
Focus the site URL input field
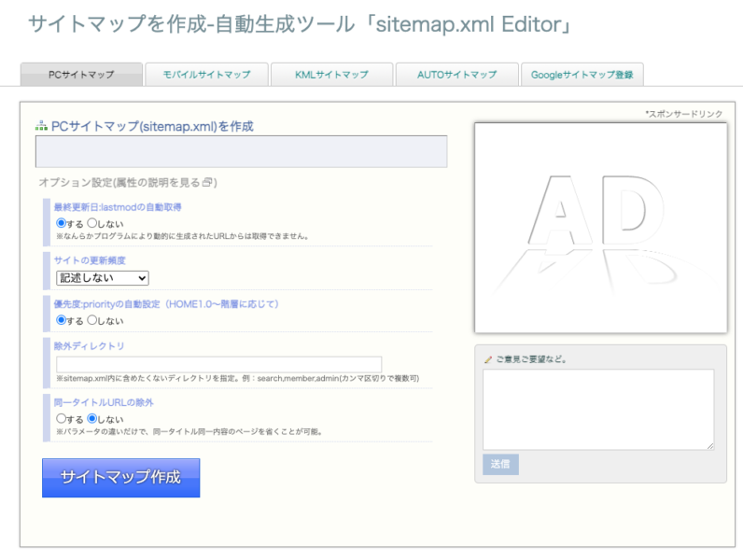click(x=241, y=151)
